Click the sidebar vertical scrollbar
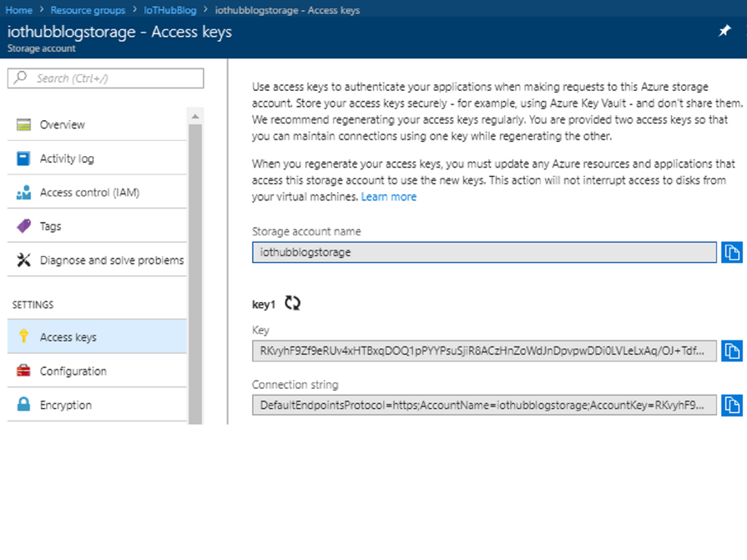This screenshot has width=747, height=560. point(195,274)
